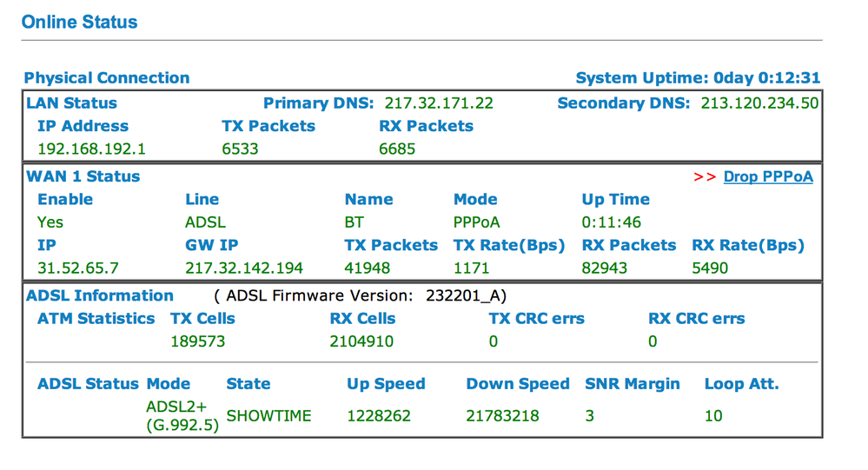868x470 pixels.
Task: Click the WAN 1 Status heading
Action: tap(83, 176)
